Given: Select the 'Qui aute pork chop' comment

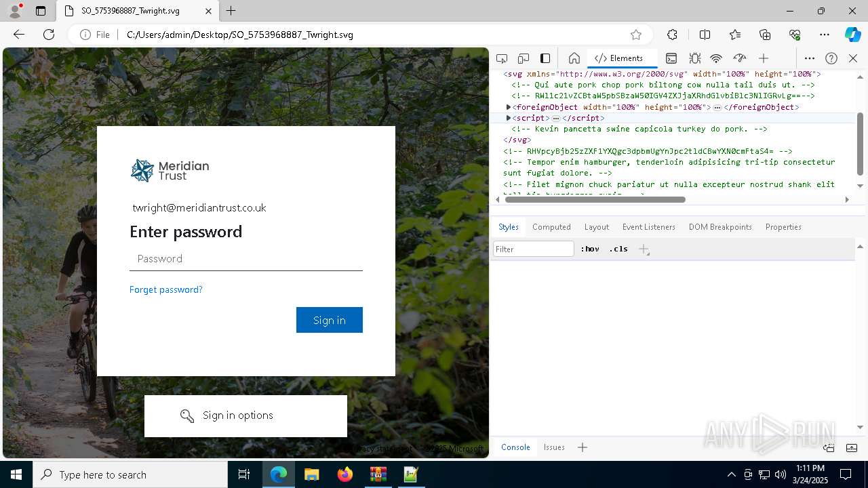Looking at the screenshot, I should click(x=663, y=85).
